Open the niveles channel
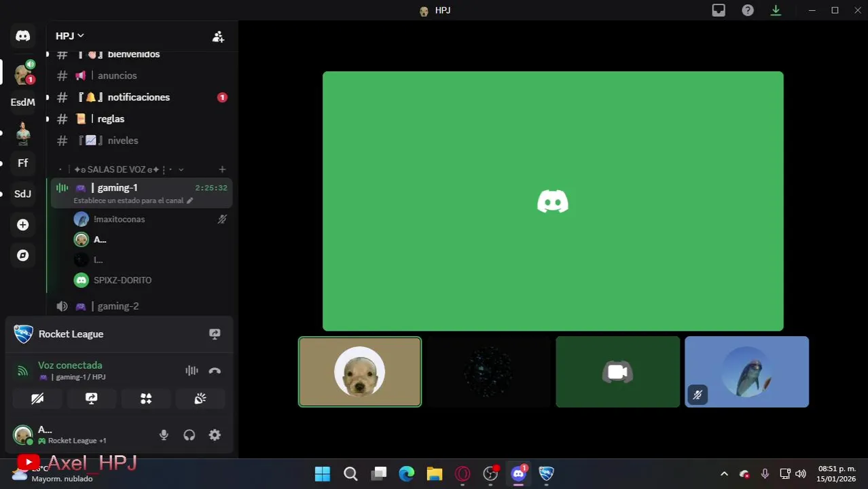Image resolution: width=868 pixels, height=489 pixels. (141, 141)
